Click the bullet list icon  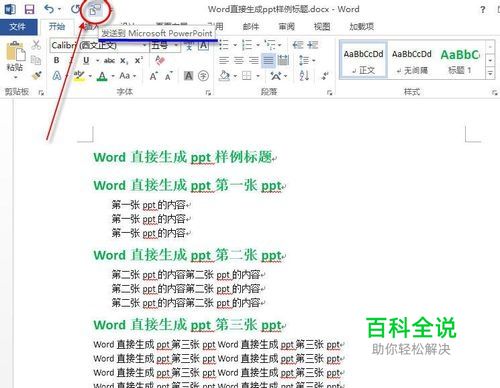click(224, 45)
